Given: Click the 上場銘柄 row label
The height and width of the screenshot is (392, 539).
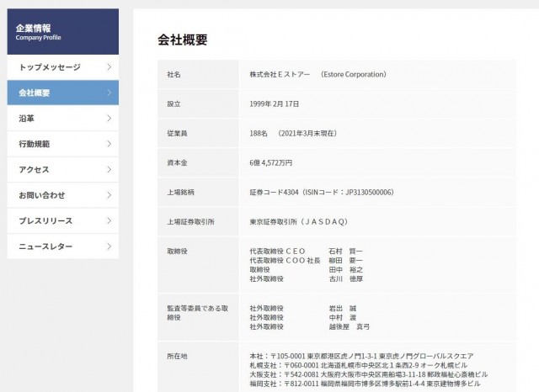Looking at the screenshot, I should click(x=180, y=193).
